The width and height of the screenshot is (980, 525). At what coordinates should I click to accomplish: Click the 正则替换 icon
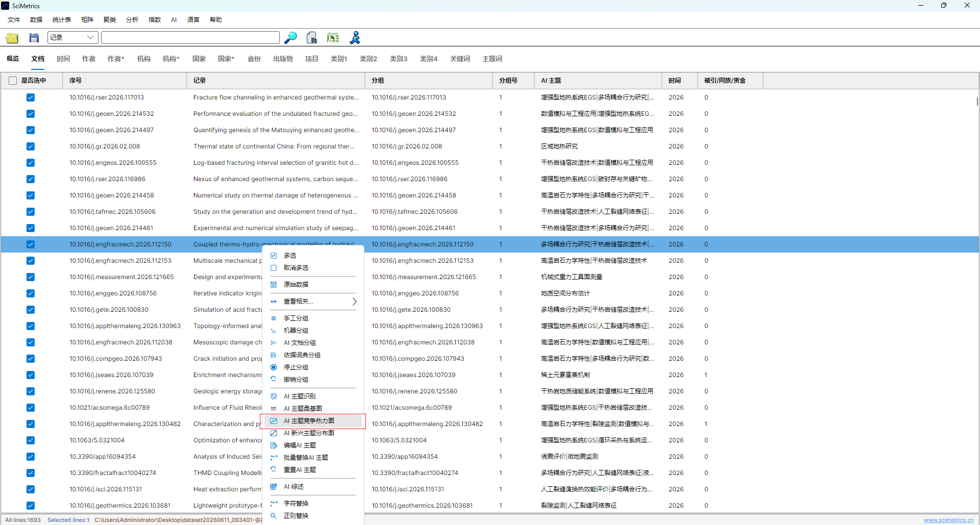tap(274, 516)
